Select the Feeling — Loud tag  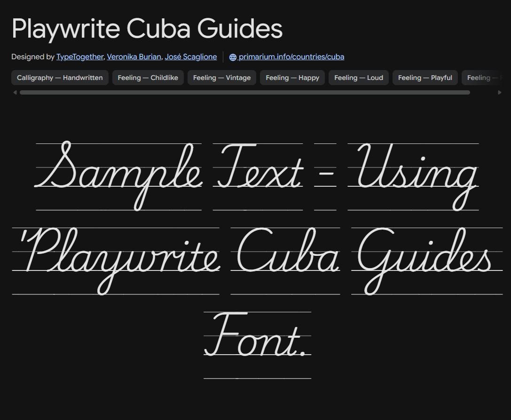[x=359, y=78]
